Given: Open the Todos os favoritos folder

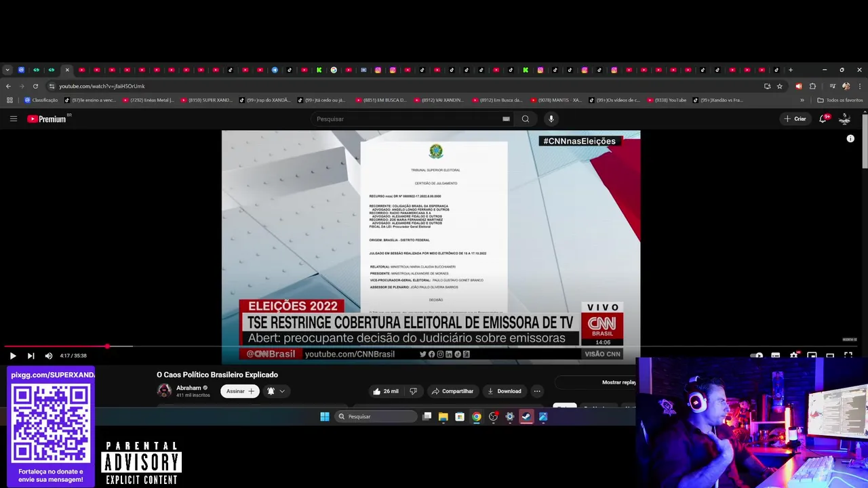Looking at the screenshot, I should click(840, 100).
